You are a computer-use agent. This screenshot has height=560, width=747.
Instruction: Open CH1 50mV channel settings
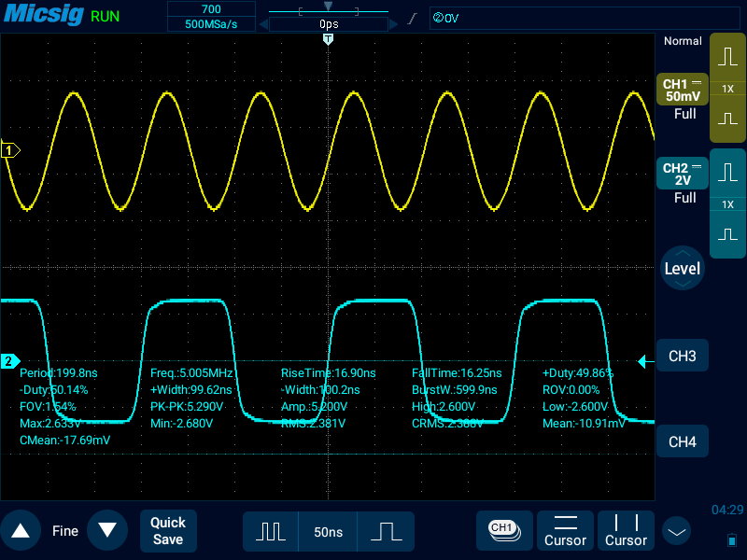(x=683, y=90)
